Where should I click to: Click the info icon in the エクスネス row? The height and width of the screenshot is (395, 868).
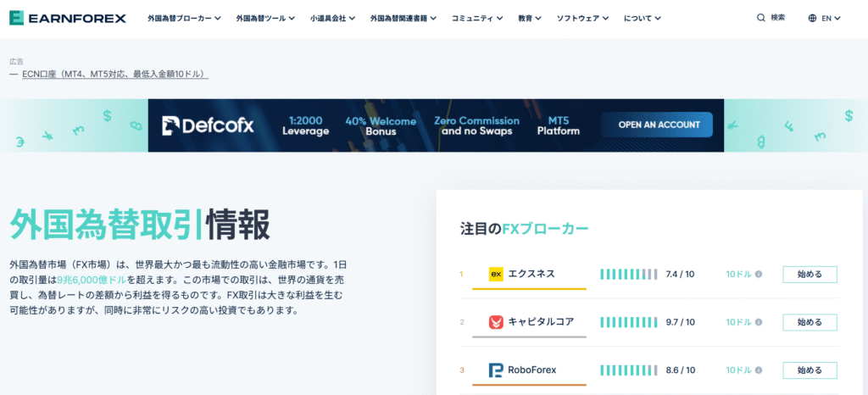[759, 274]
